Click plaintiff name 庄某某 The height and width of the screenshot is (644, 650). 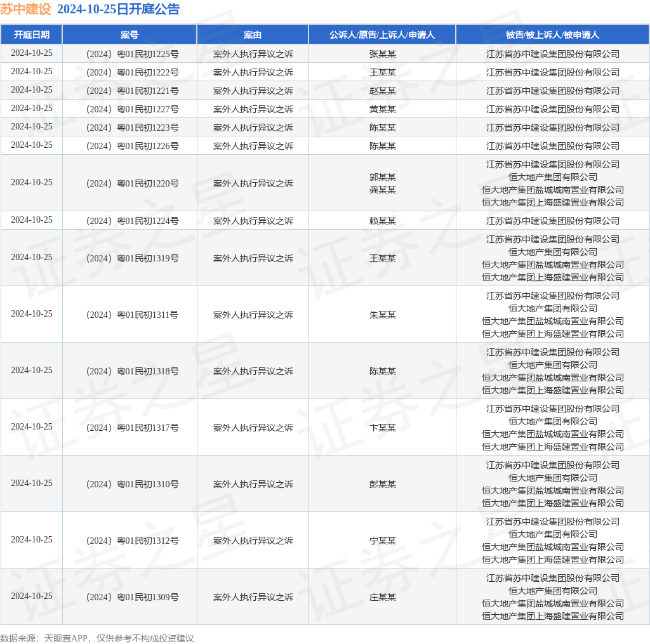(x=383, y=597)
